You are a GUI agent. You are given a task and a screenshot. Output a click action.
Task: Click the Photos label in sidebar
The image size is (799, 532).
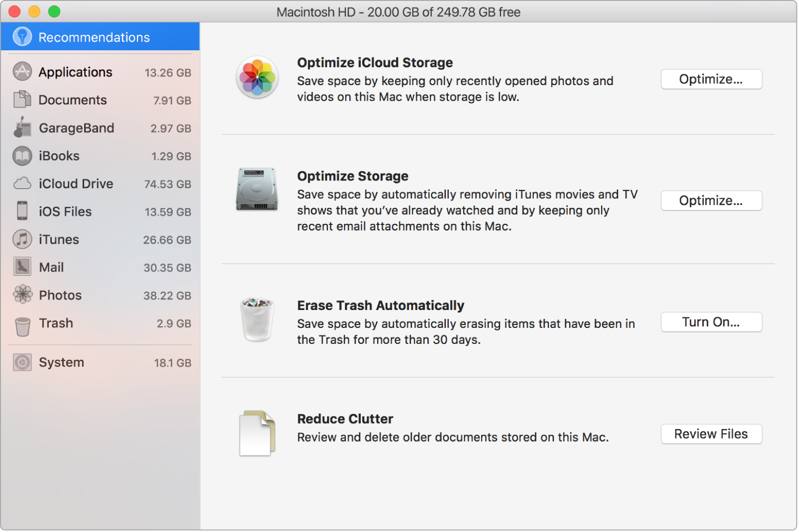click(x=60, y=296)
